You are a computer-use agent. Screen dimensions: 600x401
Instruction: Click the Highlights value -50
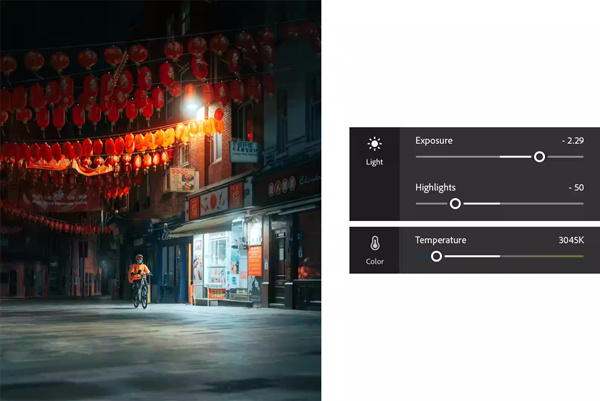tap(574, 187)
